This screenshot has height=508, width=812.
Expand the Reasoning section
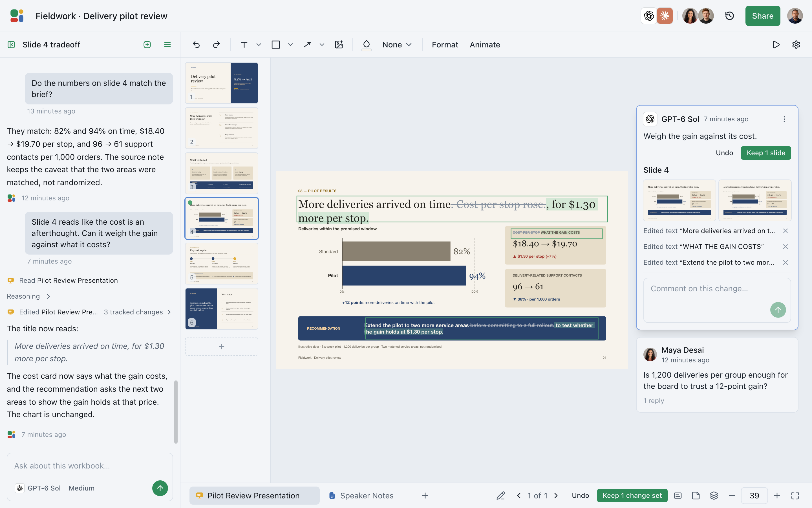click(x=28, y=296)
